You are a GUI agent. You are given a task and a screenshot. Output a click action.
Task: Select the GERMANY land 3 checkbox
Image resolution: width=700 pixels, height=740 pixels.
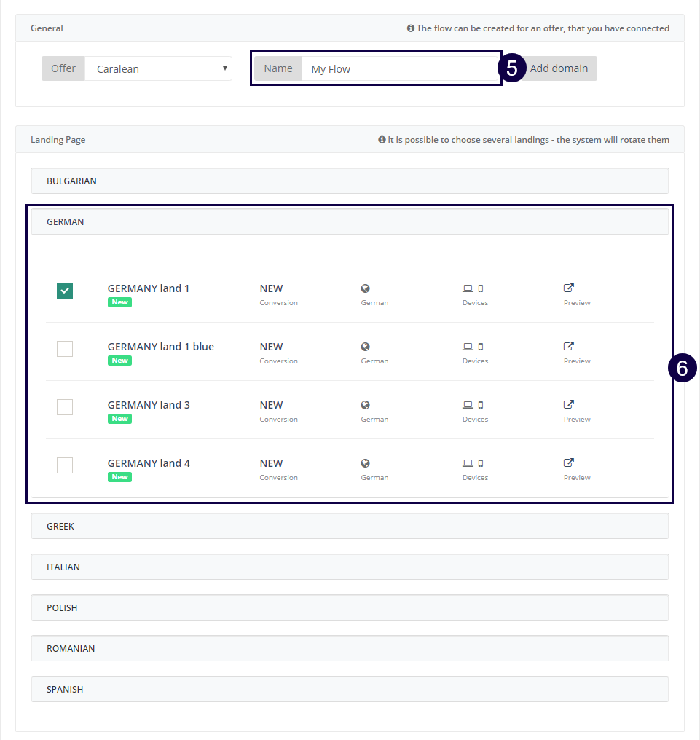point(65,407)
